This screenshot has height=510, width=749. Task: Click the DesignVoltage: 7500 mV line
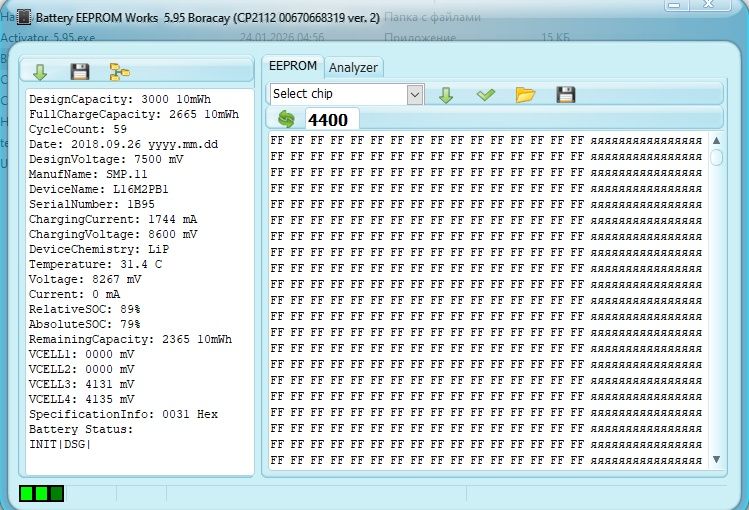(x=106, y=159)
